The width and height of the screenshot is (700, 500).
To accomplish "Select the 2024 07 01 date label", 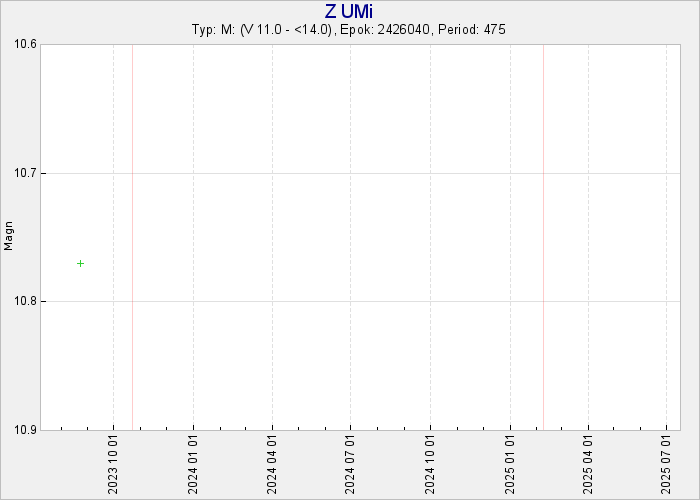I will 351,462.
